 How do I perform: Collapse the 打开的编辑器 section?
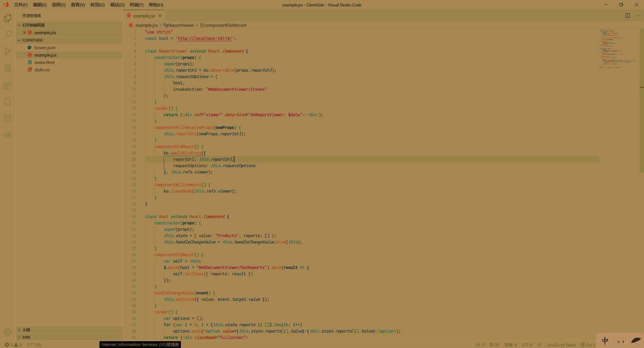69,25
